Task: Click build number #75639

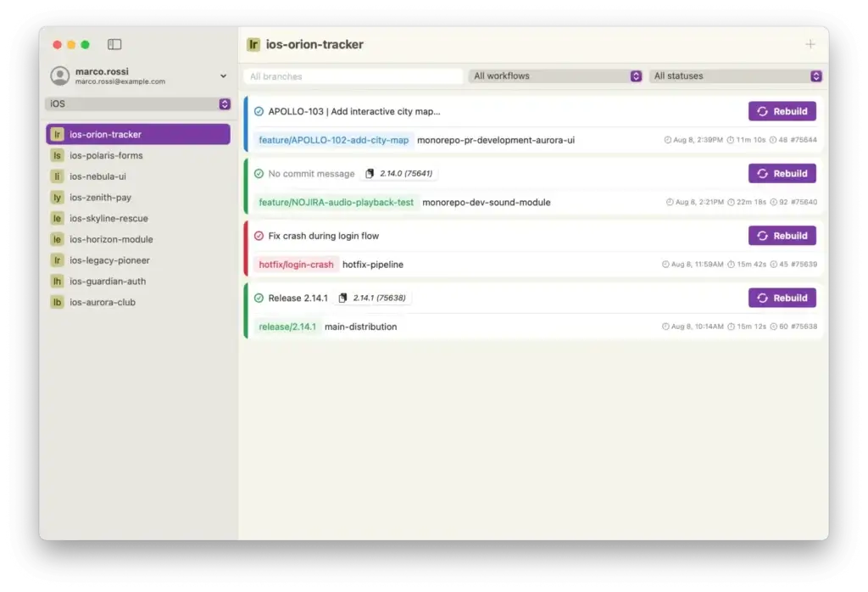Action: coord(804,264)
